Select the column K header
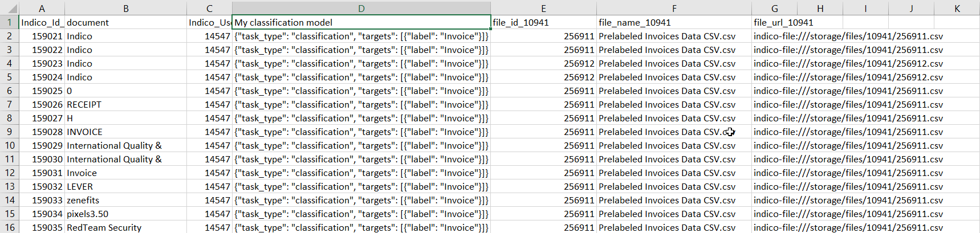 [x=957, y=8]
